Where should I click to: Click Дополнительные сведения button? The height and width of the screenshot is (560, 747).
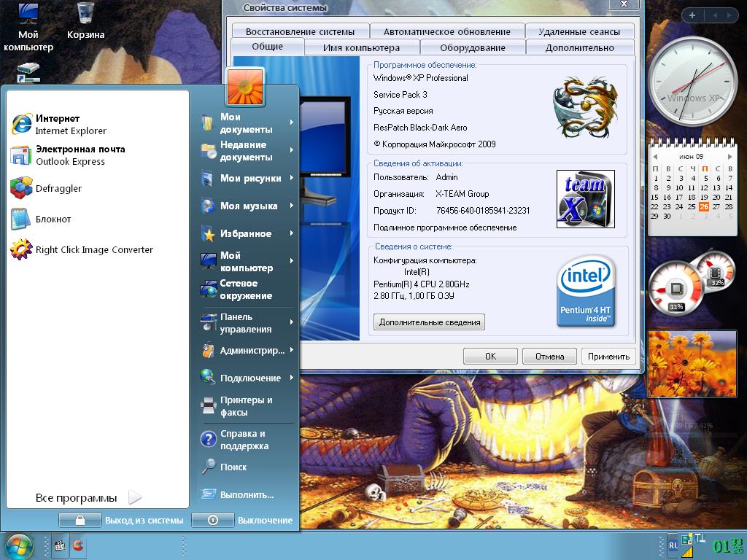click(x=429, y=322)
